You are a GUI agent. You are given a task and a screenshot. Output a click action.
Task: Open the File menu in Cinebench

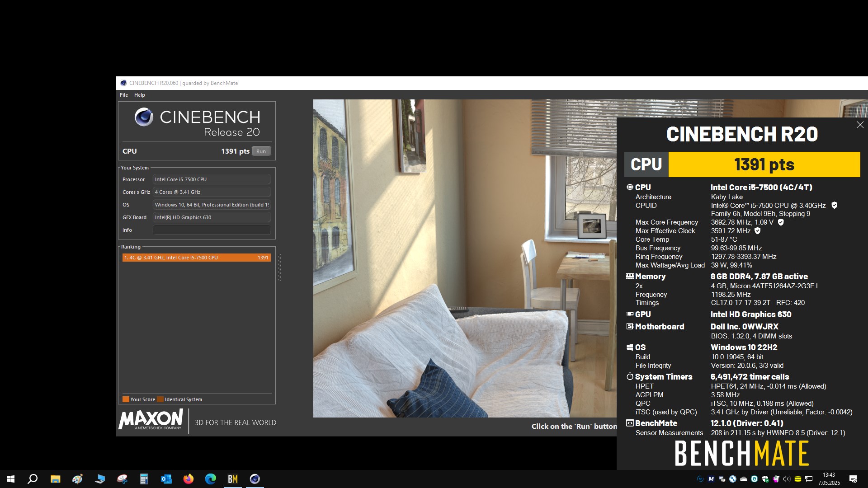pyautogui.click(x=124, y=95)
